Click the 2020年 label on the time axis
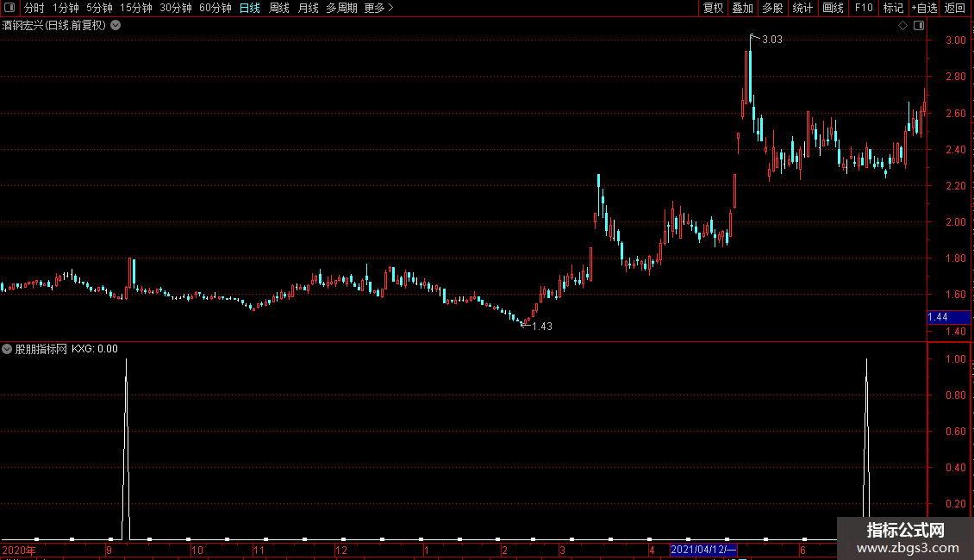Viewport: 974px width, 560px height. coord(19,550)
